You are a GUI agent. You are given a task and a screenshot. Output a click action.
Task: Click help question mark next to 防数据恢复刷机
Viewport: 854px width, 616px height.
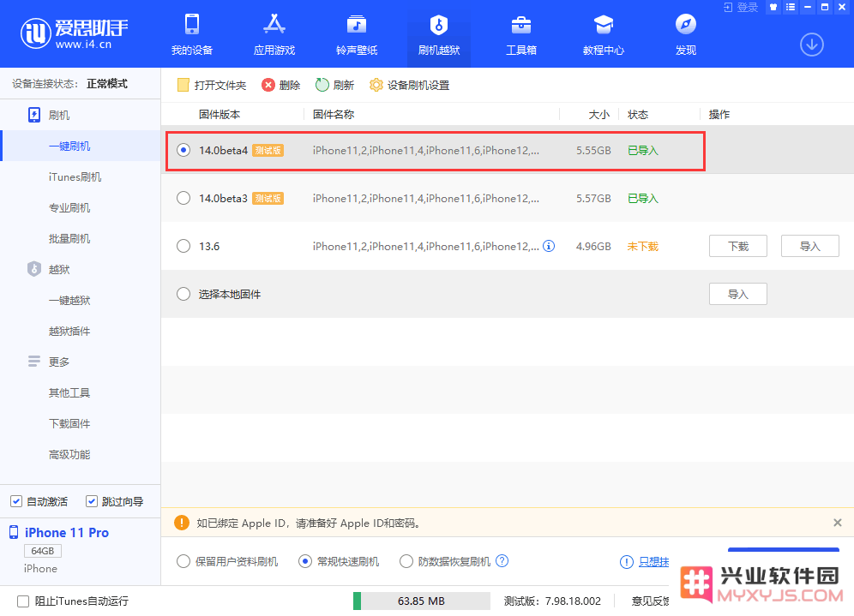[502, 561]
